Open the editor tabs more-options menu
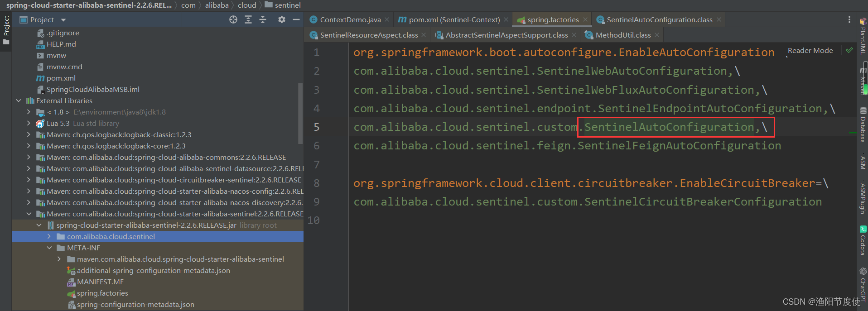The image size is (868, 311). tap(849, 19)
